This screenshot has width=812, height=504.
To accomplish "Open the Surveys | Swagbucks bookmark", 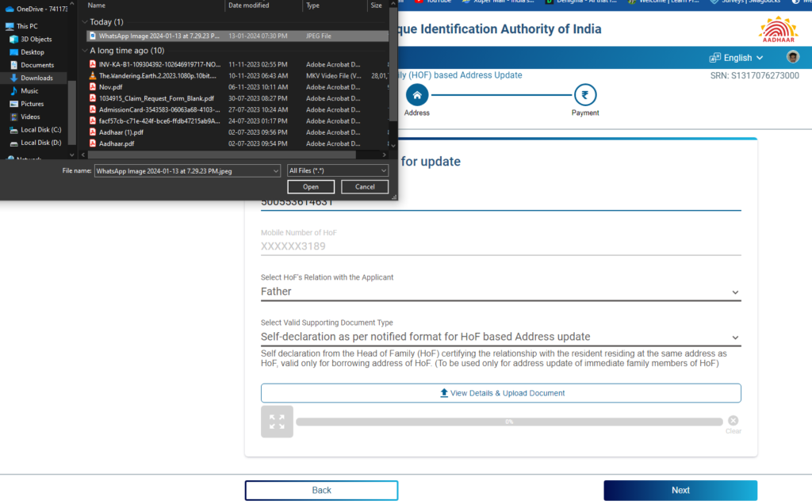I will coord(745,2).
